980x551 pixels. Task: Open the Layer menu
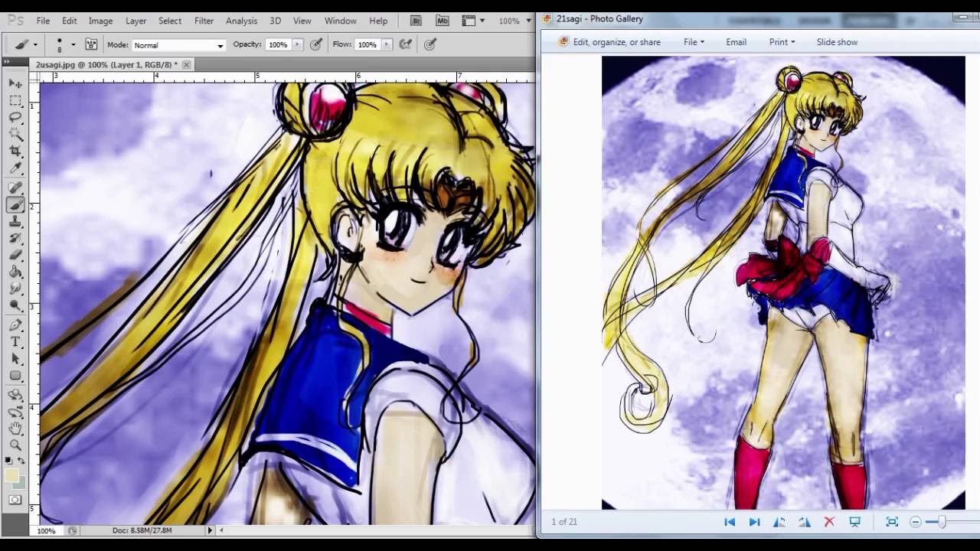click(x=136, y=21)
